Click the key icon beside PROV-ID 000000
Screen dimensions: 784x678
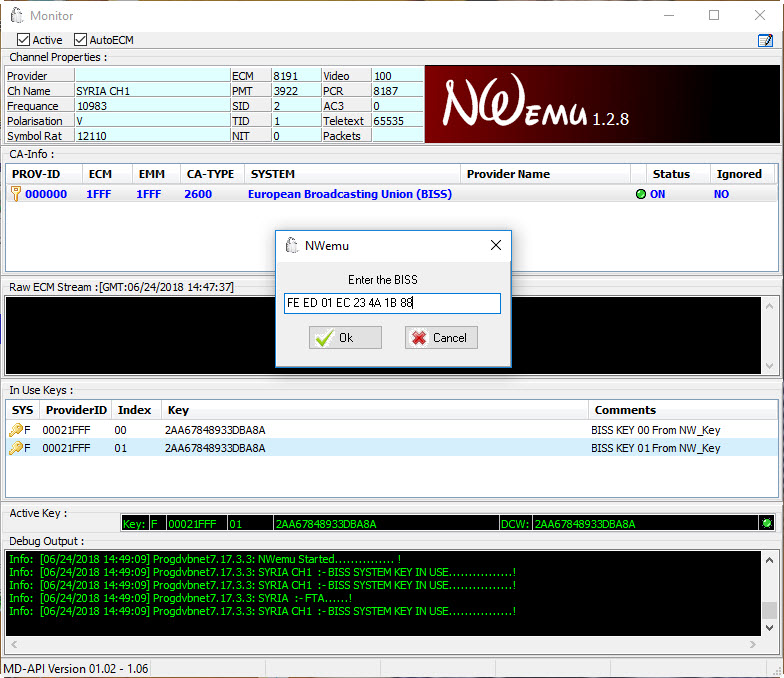pyautogui.click(x=16, y=194)
